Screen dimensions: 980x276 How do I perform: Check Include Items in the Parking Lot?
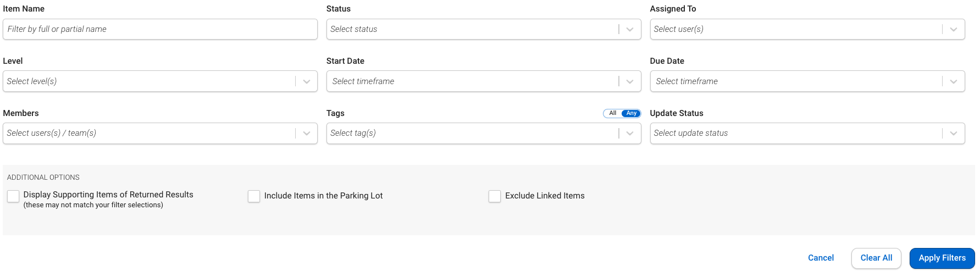coord(254,196)
